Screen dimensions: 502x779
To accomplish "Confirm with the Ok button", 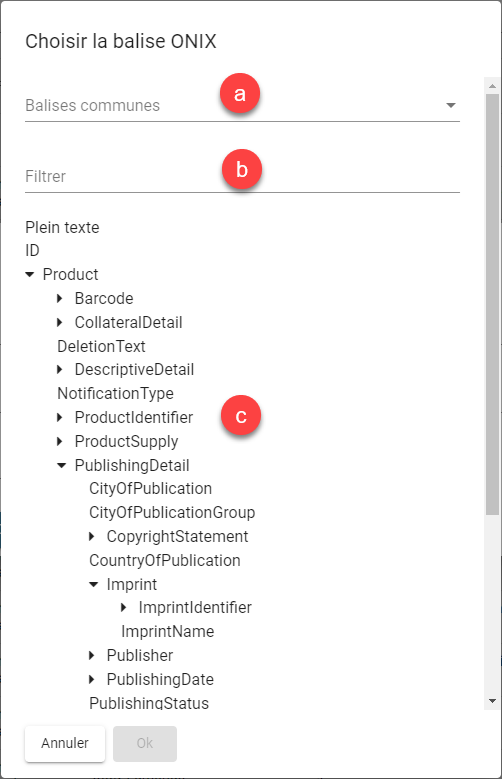I will [x=145, y=743].
